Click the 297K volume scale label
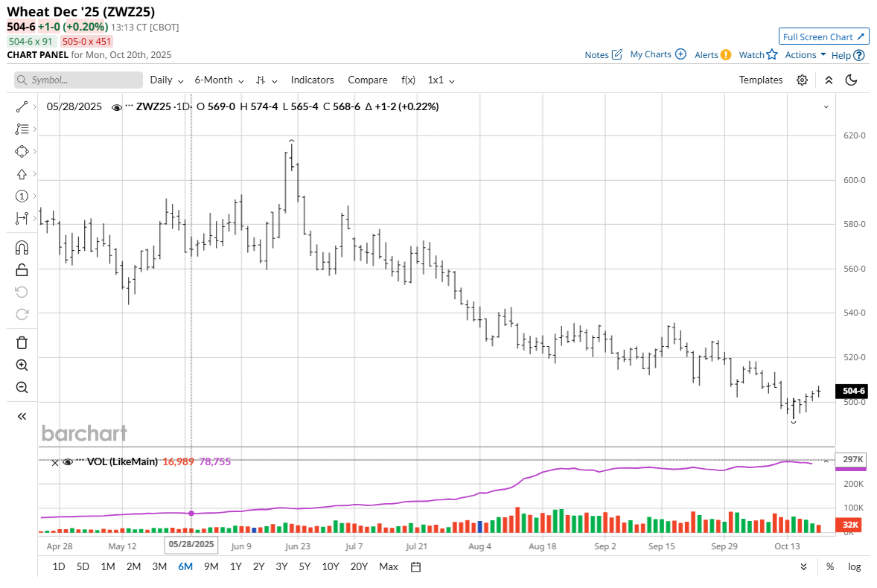This screenshot has height=588, width=877. click(x=852, y=459)
